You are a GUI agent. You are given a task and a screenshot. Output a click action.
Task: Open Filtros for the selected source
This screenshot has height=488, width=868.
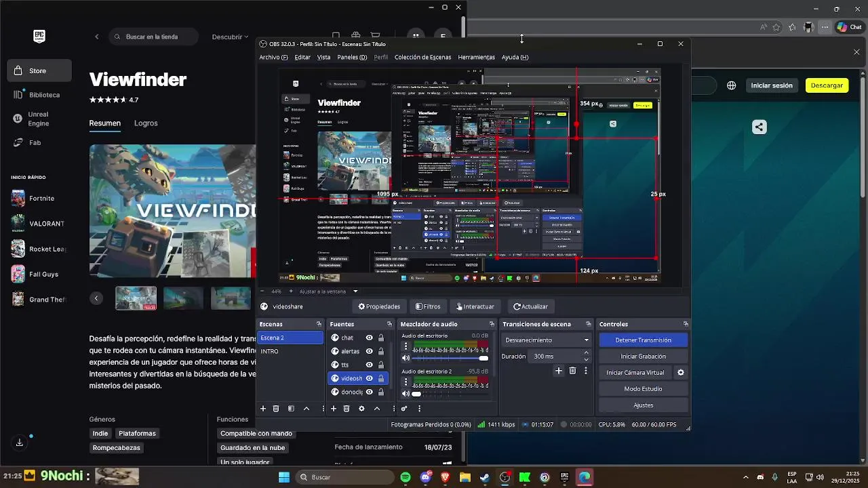(x=428, y=306)
